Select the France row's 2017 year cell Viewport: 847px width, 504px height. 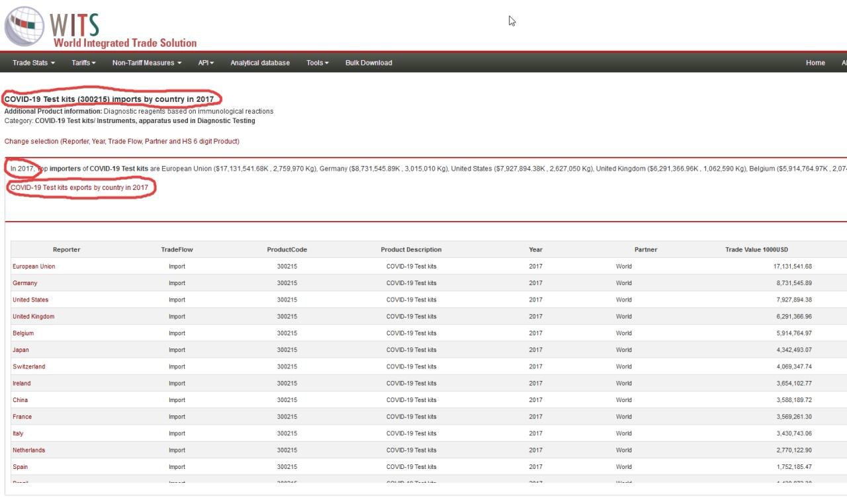(535, 417)
